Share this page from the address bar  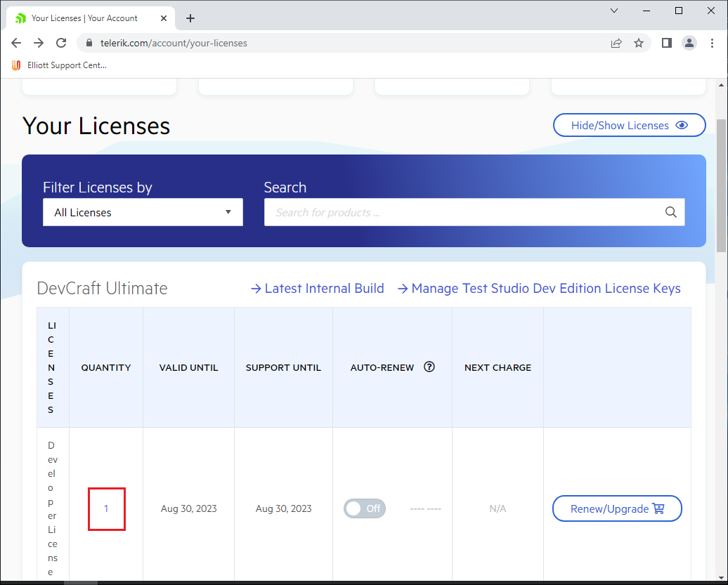(x=616, y=43)
